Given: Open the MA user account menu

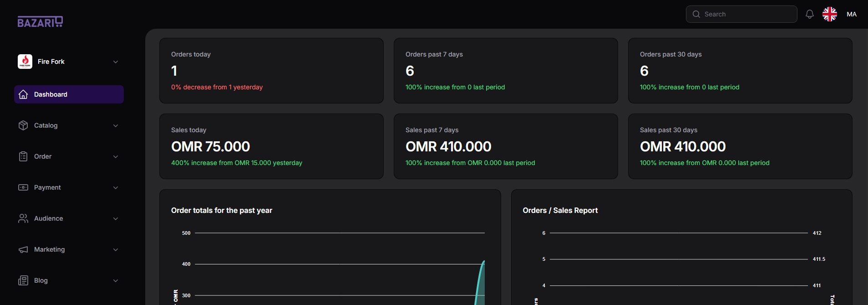Looking at the screenshot, I should (x=852, y=14).
